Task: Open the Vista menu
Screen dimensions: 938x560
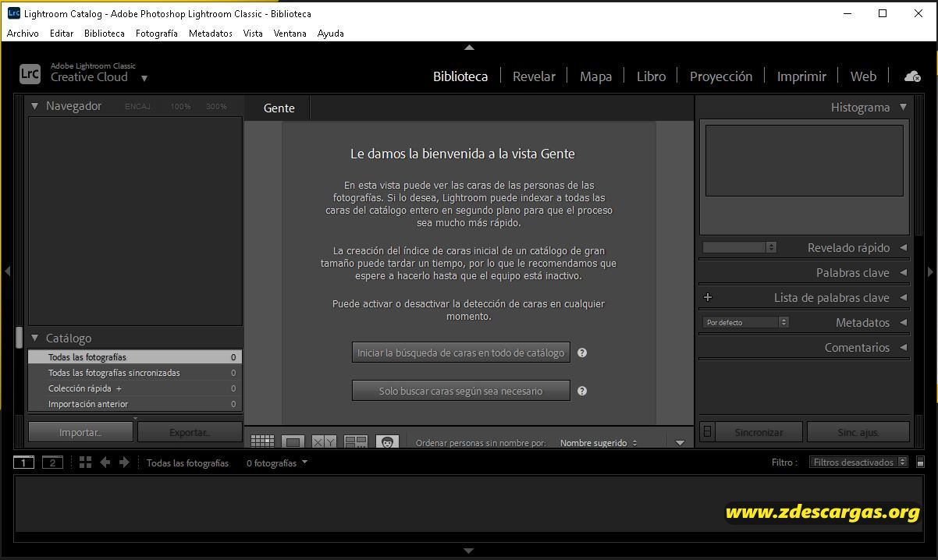Action: 253,34
